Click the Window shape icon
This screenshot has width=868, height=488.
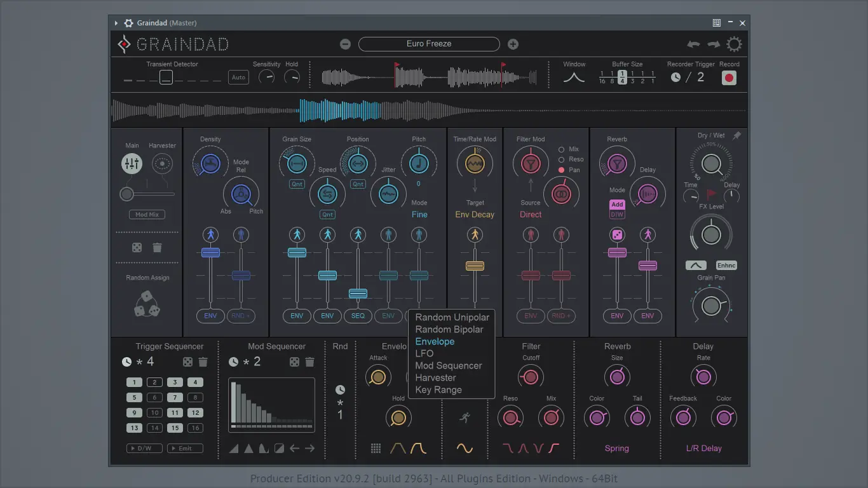(574, 78)
